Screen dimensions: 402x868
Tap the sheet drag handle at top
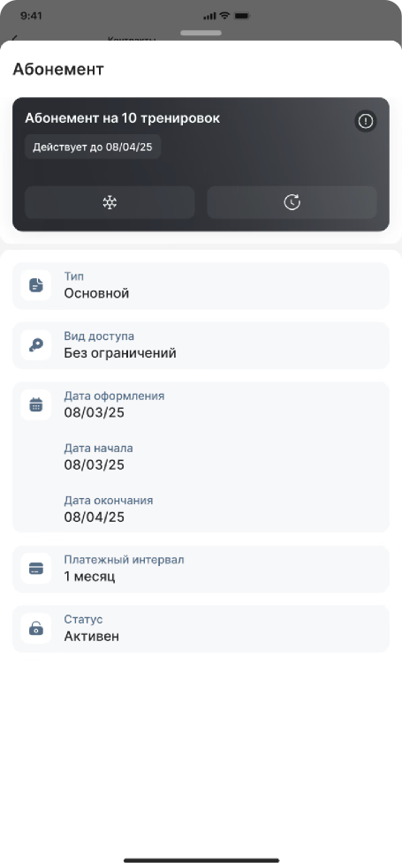coord(201,34)
